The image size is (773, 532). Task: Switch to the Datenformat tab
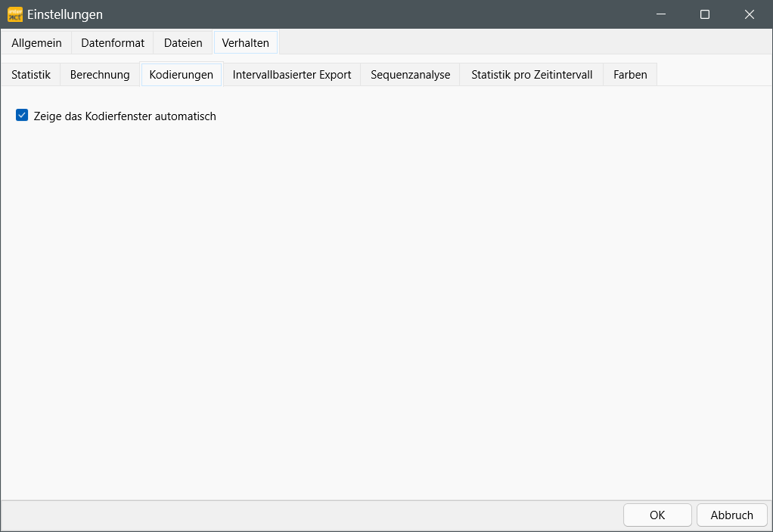pos(113,43)
